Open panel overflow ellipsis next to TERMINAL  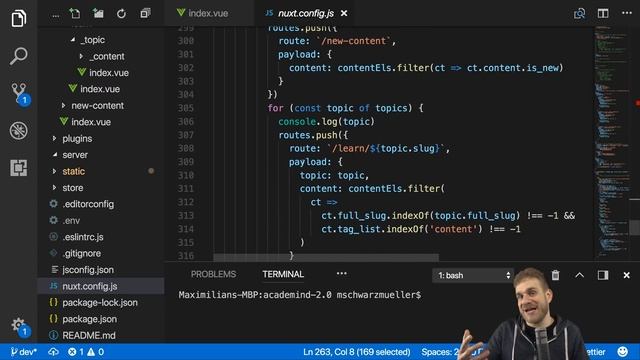tap(342, 274)
